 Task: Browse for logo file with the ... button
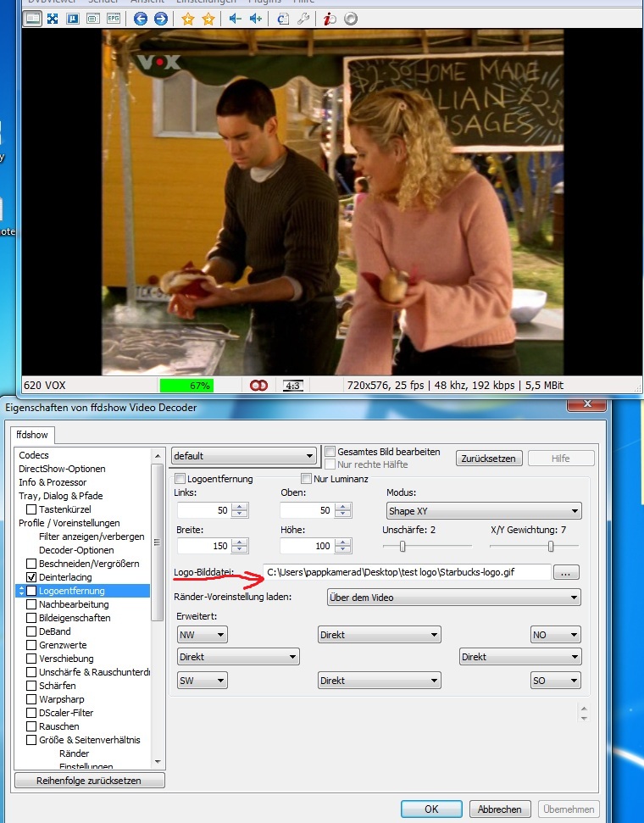(x=566, y=573)
